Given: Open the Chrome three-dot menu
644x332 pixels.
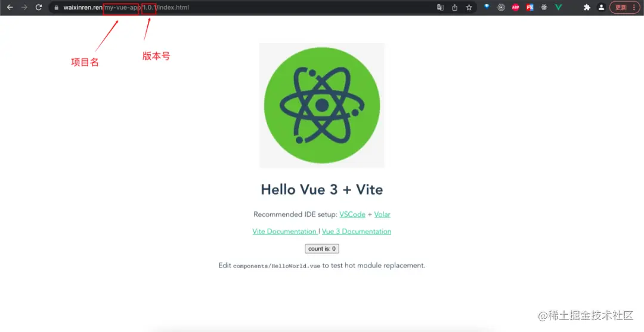Looking at the screenshot, I should click(x=634, y=7).
